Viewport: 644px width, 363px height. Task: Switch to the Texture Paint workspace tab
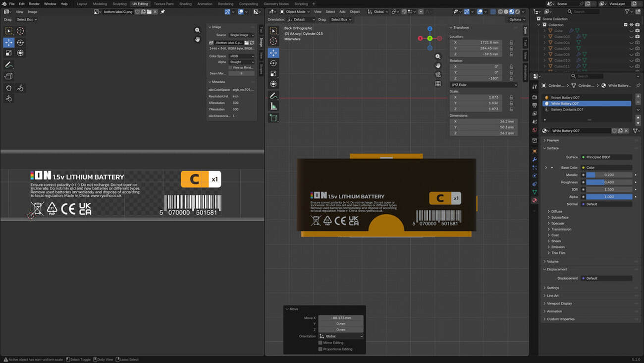point(163,4)
